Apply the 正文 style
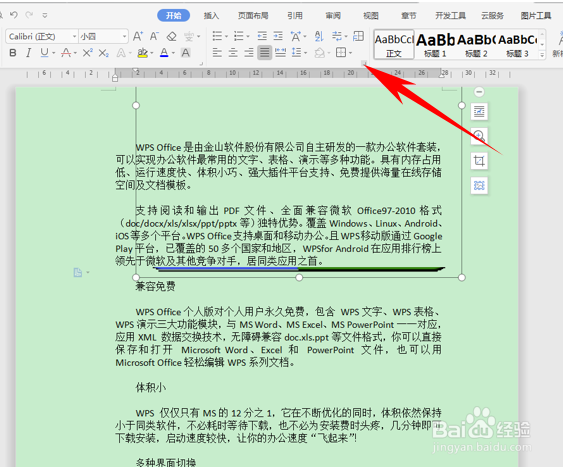Viewport: 563px width, 467px height. [394, 45]
